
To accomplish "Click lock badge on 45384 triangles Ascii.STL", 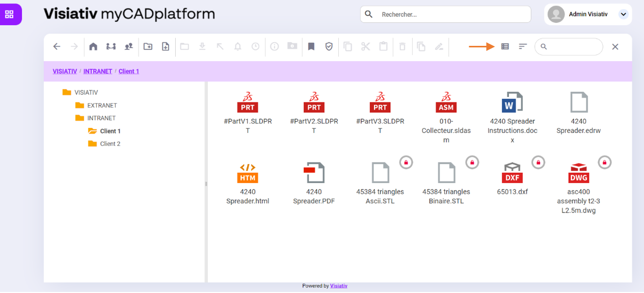I will [406, 163].
